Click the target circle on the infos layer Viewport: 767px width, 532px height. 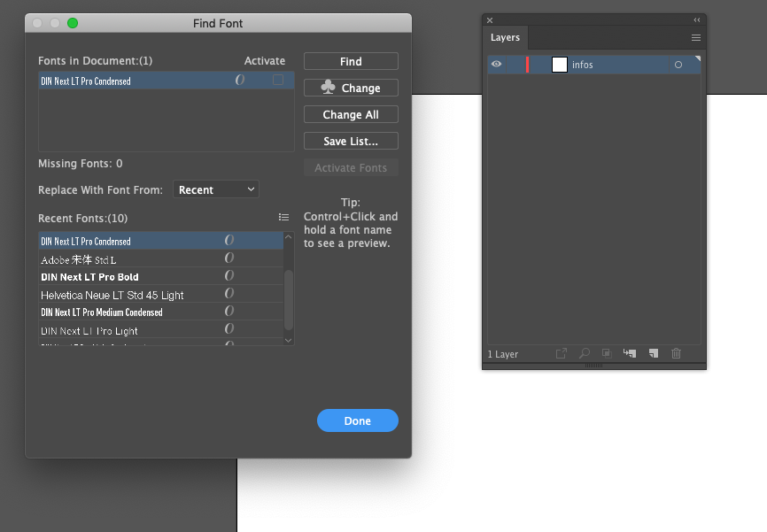(678, 65)
